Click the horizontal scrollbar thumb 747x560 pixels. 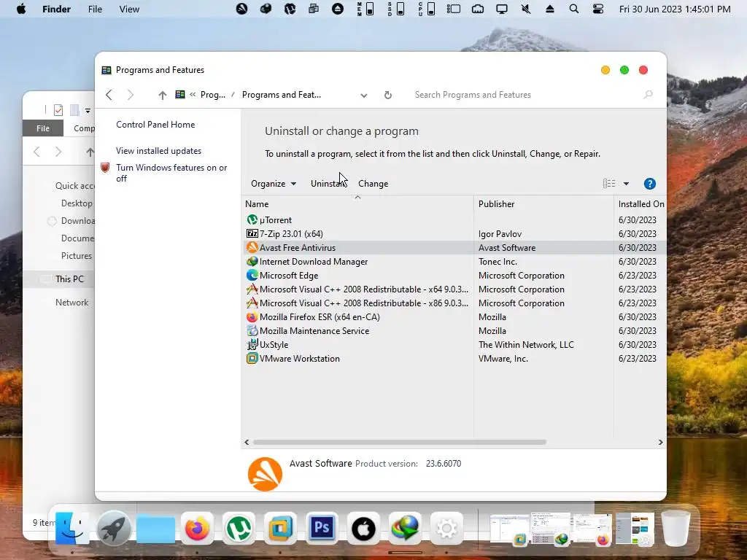point(400,443)
